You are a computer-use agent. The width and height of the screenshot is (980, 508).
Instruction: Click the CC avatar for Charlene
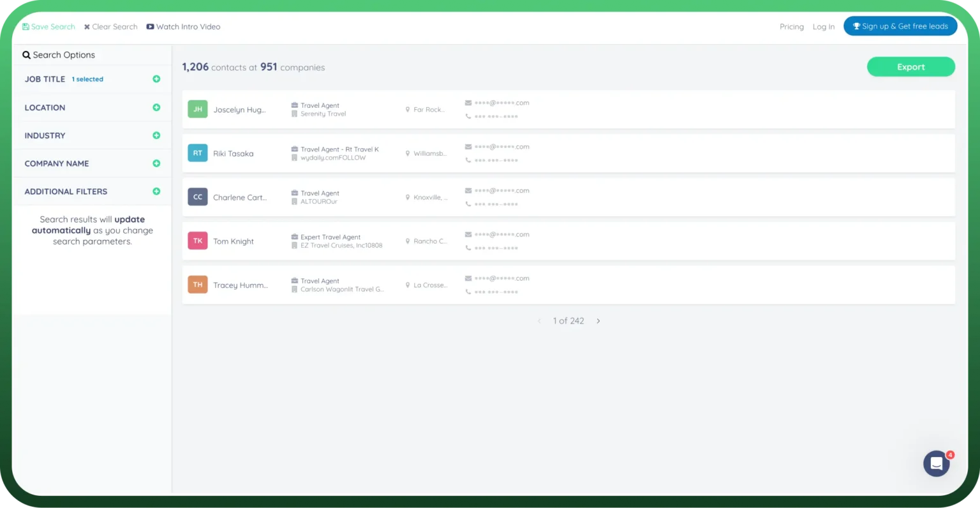(198, 197)
